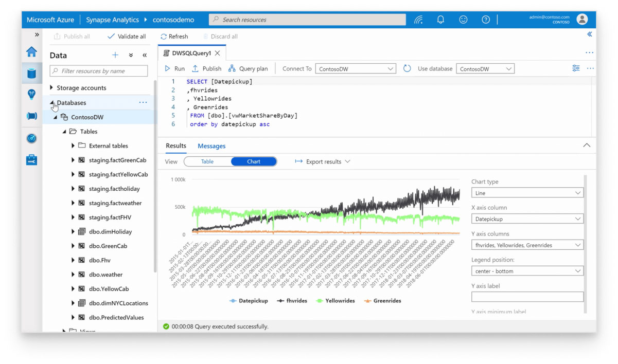Click the feedback smiley icon
The height and width of the screenshot is (364, 618).
(x=463, y=20)
